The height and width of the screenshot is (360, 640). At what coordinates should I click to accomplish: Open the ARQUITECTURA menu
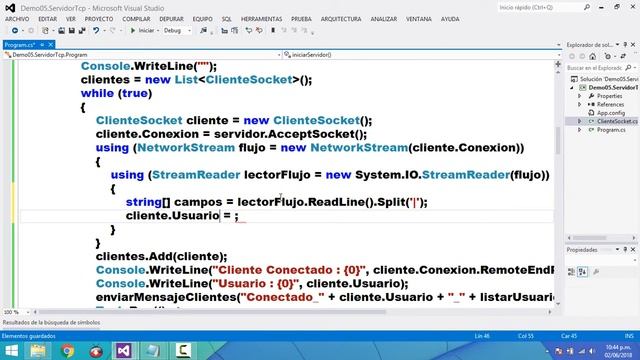tap(341, 19)
